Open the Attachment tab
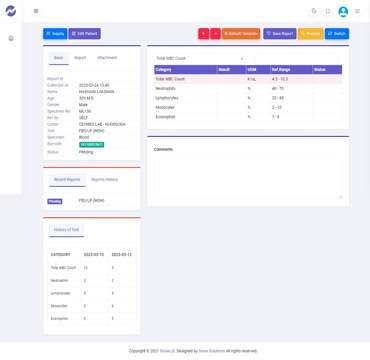The image size is (370, 360). click(x=107, y=58)
